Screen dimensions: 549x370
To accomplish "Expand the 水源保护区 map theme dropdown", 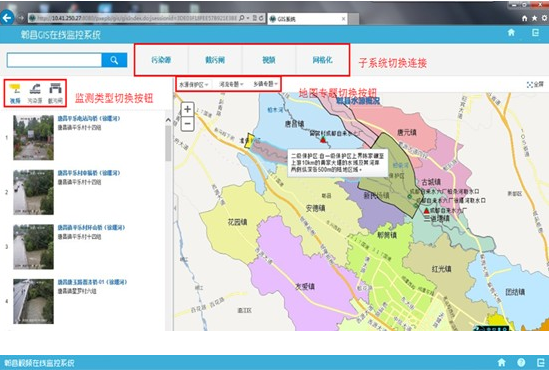I will pyautogui.click(x=194, y=84).
